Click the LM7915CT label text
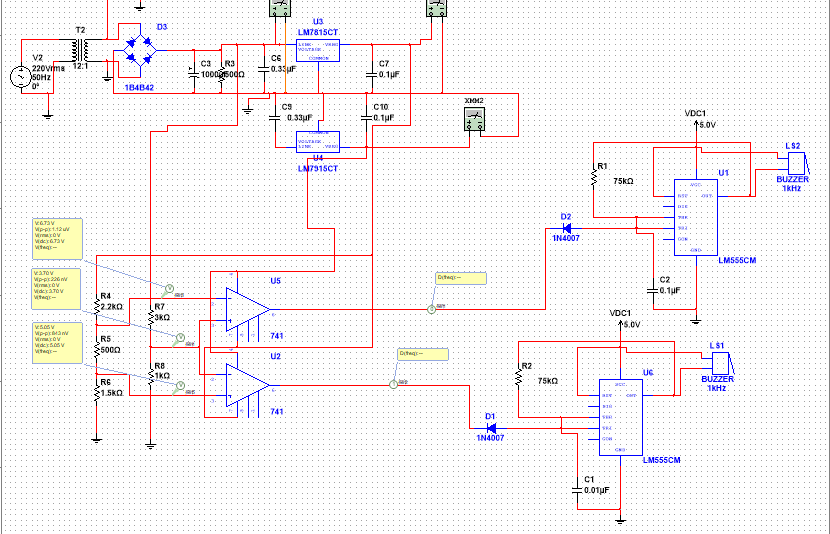Image resolution: width=830 pixels, height=534 pixels. 318,168
